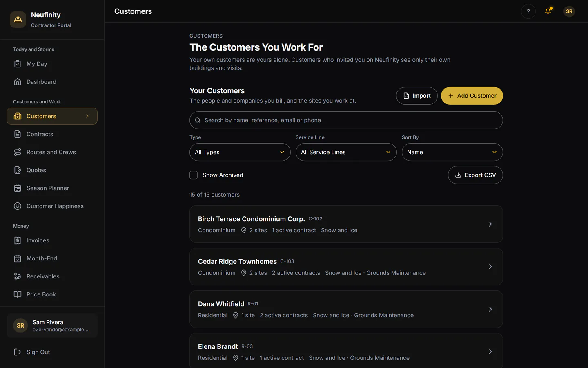Click the Receivables hand-coins icon

tap(18, 276)
